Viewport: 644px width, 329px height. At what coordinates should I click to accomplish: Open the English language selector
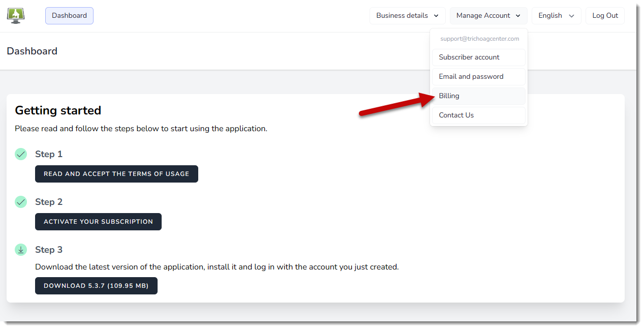point(556,16)
